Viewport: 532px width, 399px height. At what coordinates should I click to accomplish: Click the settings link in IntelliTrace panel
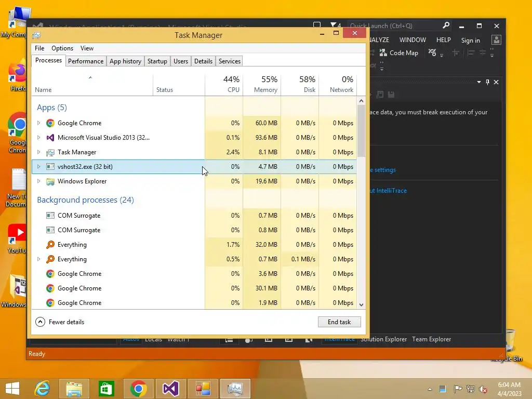click(383, 170)
